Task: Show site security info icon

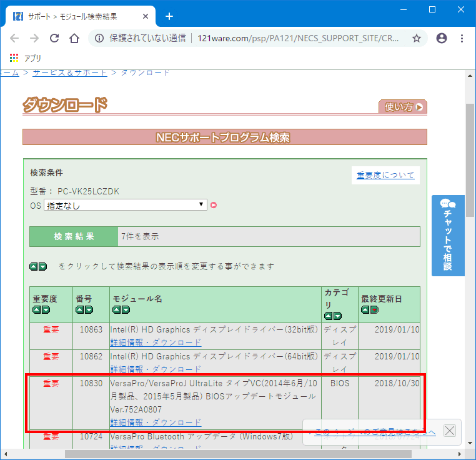Action: pyautogui.click(x=99, y=38)
